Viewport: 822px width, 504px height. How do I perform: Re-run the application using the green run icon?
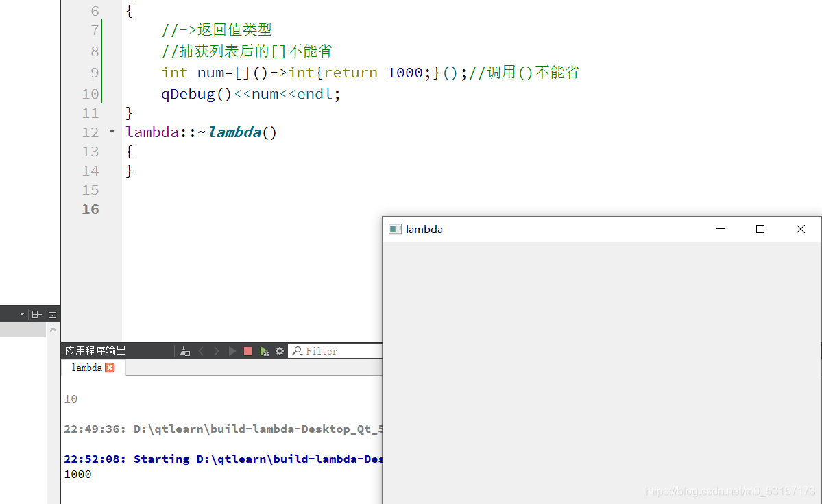click(x=265, y=350)
